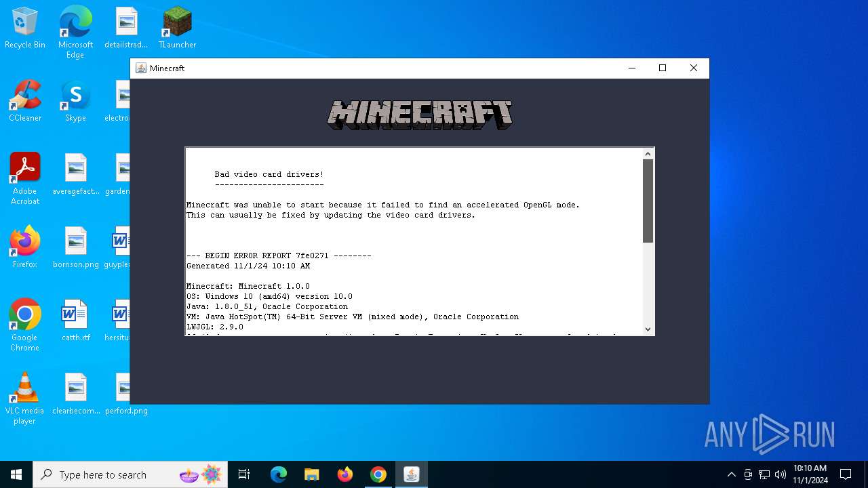Show hidden system tray icons
Image resolution: width=868 pixels, height=488 pixels.
click(x=731, y=474)
